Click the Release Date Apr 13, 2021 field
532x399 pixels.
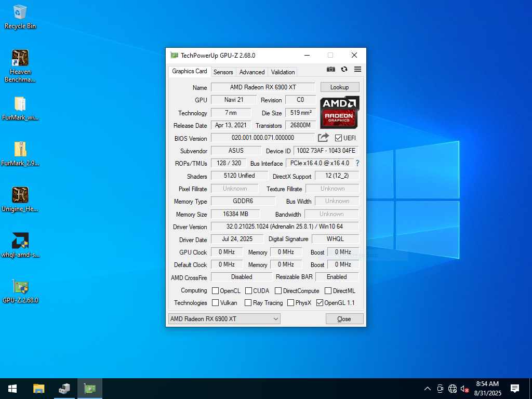pyautogui.click(x=231, y=125)
